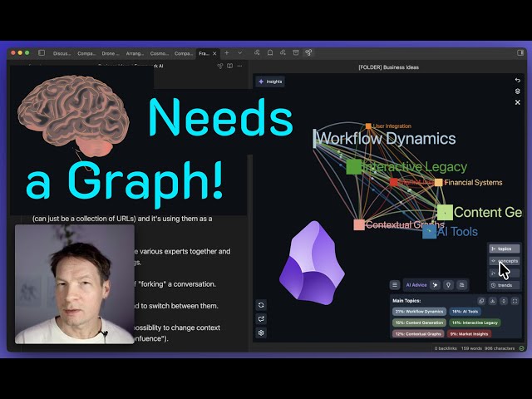Collapse Main Topics panel arrows icon
Screen dimensions: 532x399
(504, 301)
